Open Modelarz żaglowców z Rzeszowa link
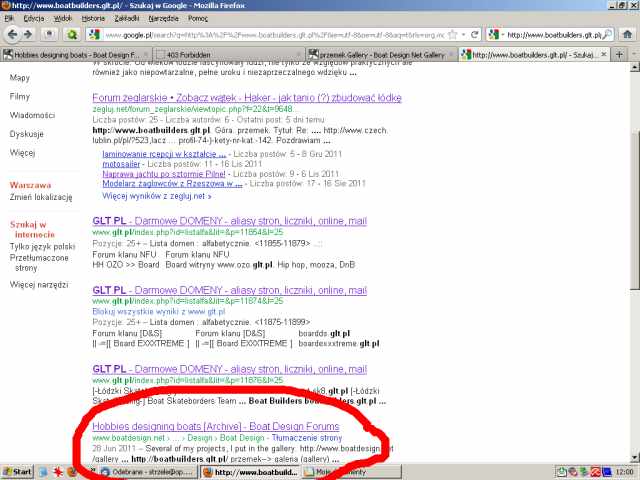640x480 pixels. pyautogui.click(x=172, y=184)
